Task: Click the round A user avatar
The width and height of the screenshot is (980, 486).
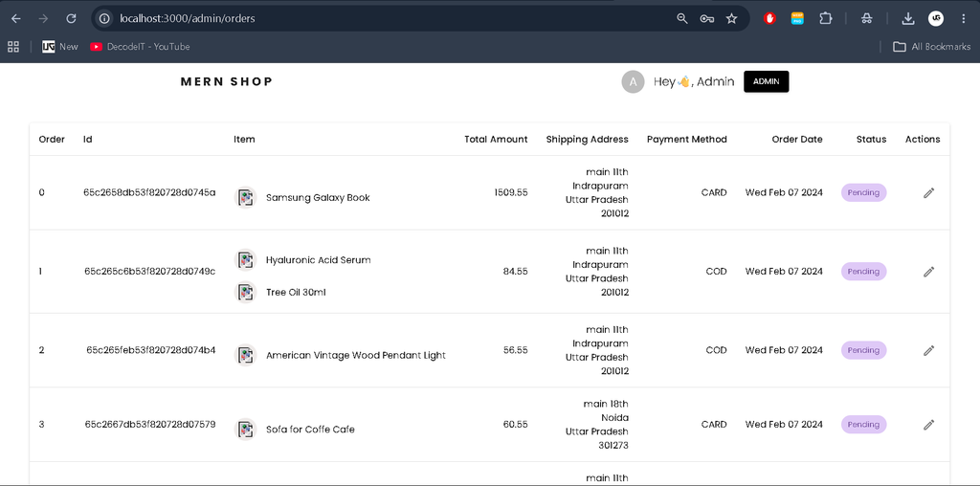Action: [x=633, y=82]
